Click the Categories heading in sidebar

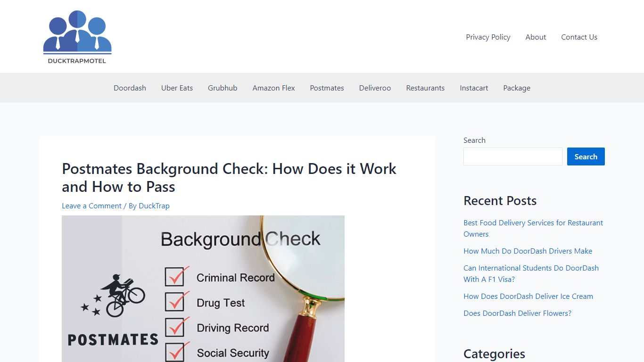(x=494, y=354)
